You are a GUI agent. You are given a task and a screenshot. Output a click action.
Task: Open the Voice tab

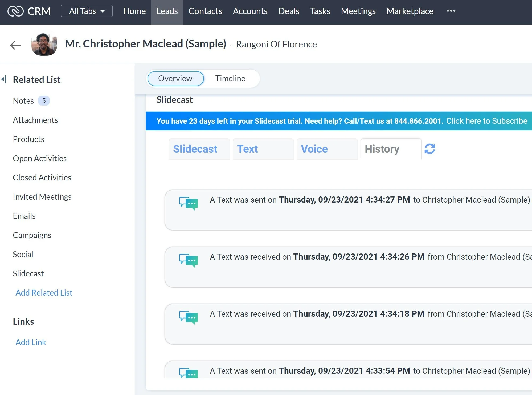pos(327,149)
